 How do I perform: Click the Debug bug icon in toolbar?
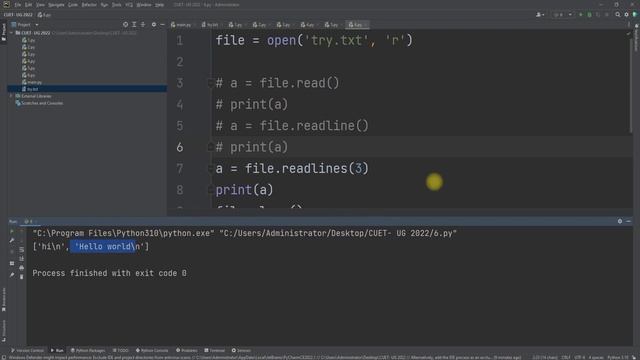coord(589,15)
